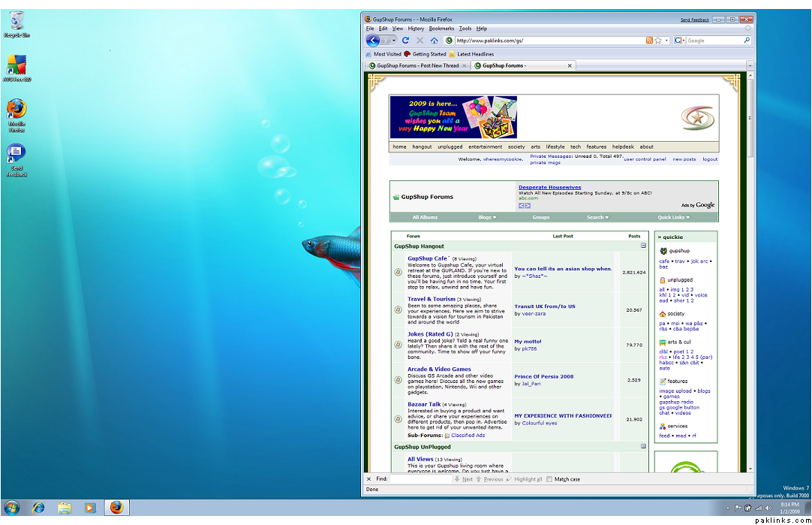The width and height of the screenshot is (812, 525).
Task: Open Internet Explorer from the taskbar
Action: point(38,508)
